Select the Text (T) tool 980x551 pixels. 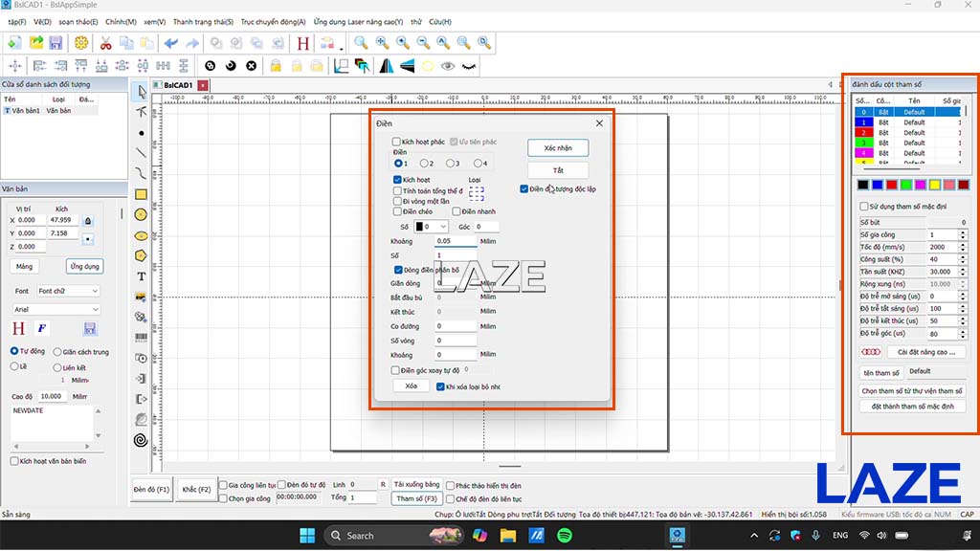pos(142,276)
